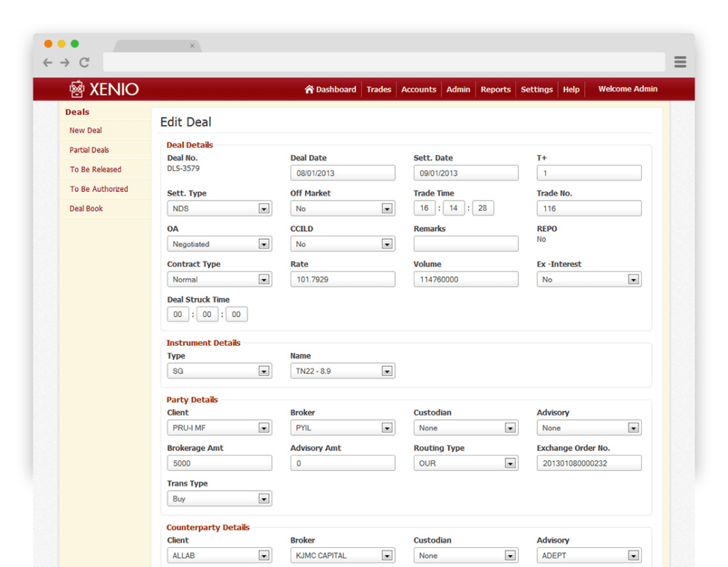The height and width of the screenshot is (567, 728).
Task: Go to New Deal in sidebar
Action: click(85, 131)
